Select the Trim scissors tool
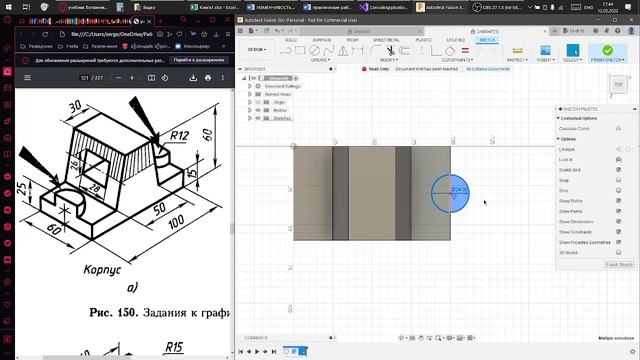 (x=390, y=51)
